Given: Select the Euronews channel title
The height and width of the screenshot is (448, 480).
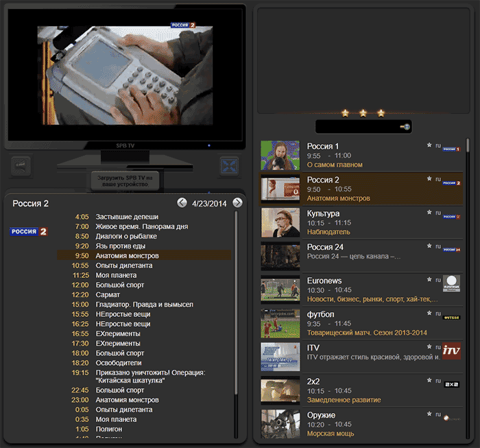Looking at the screenshot, I should [x=324, y=281].
